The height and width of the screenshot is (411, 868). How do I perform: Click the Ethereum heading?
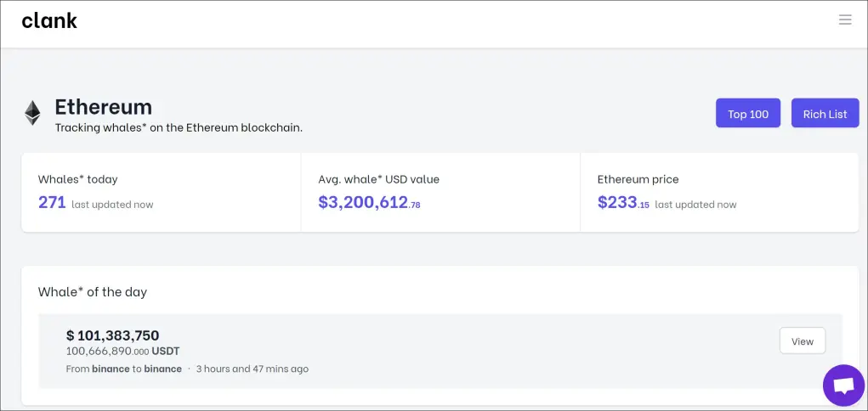104,107
